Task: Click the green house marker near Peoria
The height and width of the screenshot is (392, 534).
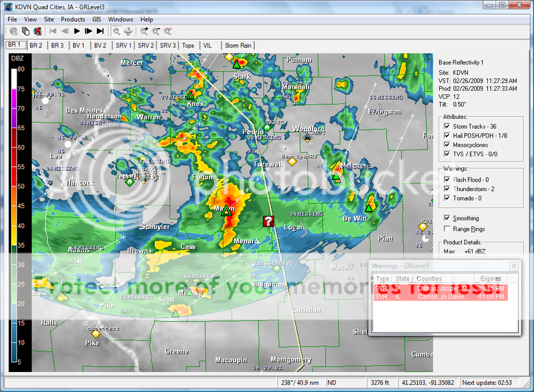Action: coord(268,128)
